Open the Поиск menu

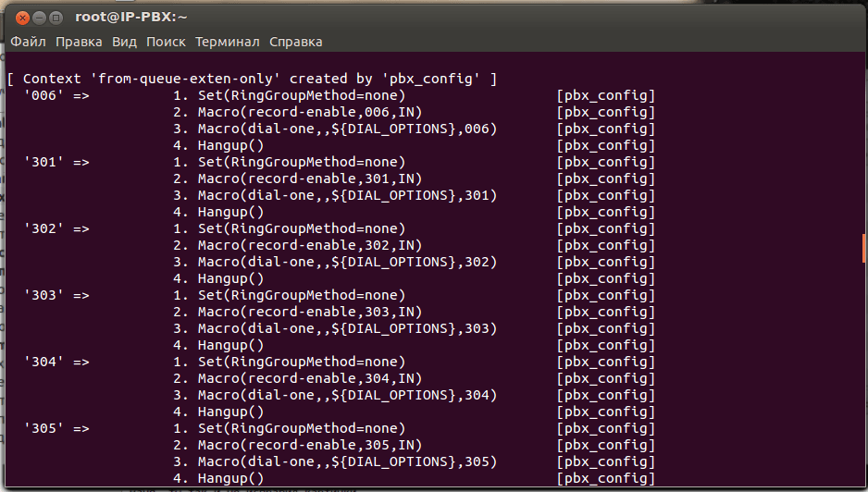(166, 42)
